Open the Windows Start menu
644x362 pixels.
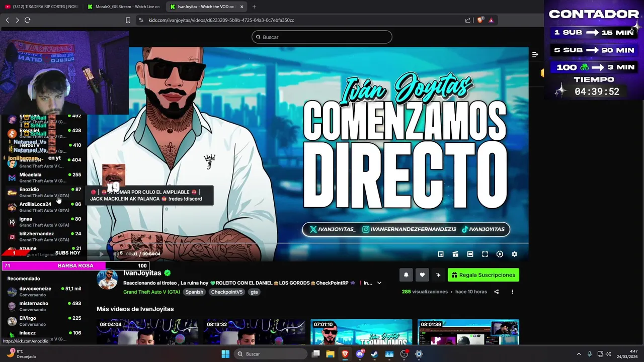tap(225, 354)
